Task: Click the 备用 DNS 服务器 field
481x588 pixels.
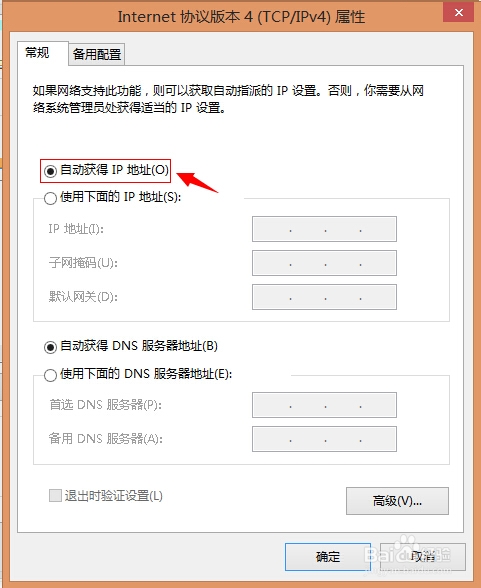Action: [x=324, y=439]
